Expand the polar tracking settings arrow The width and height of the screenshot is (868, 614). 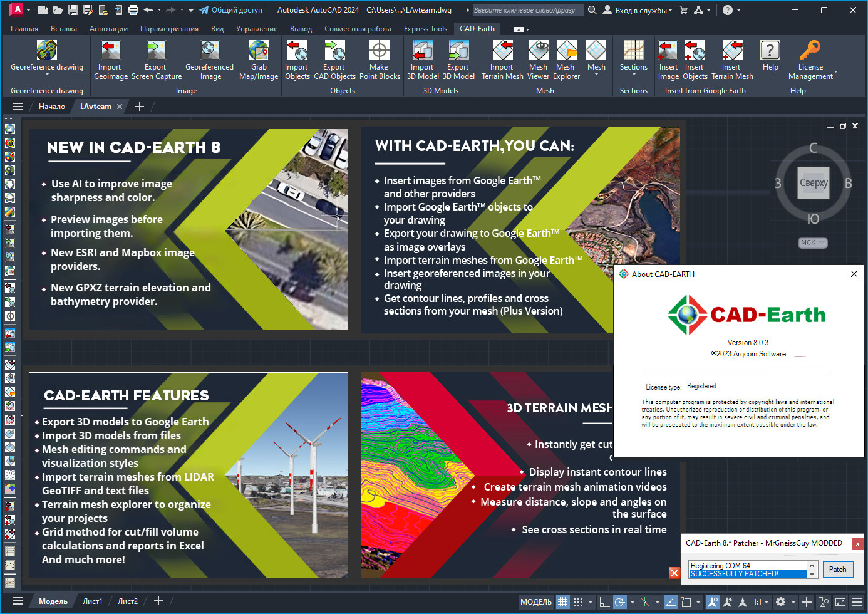(x=632, y=602)
